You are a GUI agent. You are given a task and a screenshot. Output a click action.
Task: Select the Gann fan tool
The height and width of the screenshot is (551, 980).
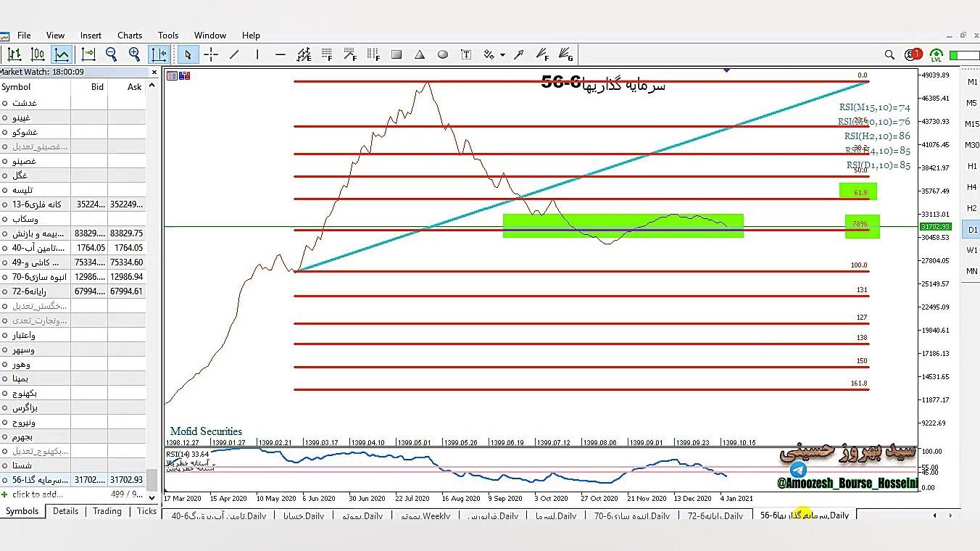point(566,54)
